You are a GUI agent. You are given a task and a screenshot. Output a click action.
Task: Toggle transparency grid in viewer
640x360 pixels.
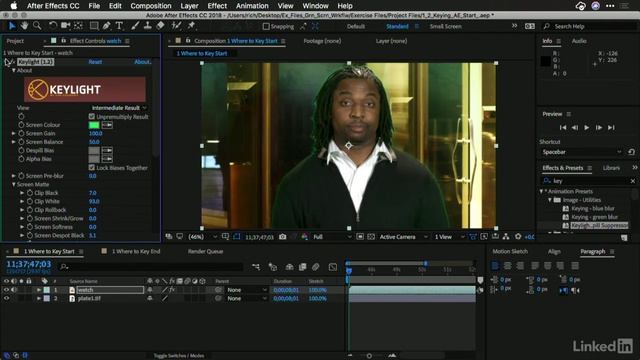tap(371, 237)
